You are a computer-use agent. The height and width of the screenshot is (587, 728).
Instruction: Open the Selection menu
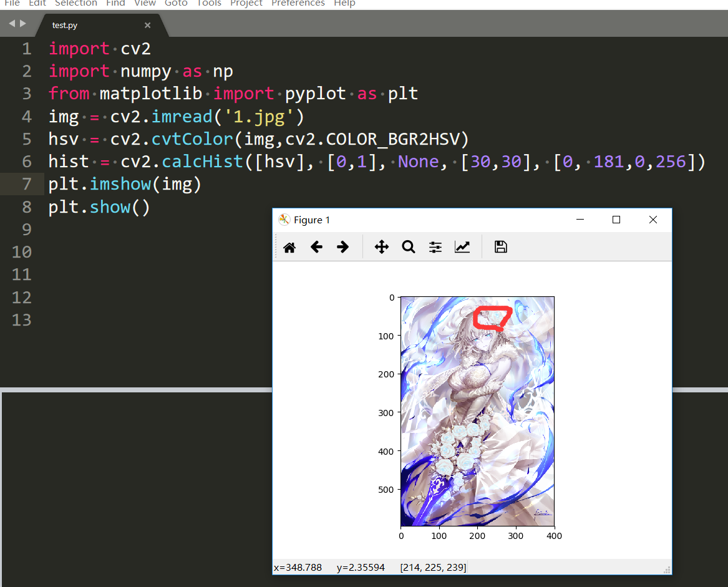coord(75,2)
